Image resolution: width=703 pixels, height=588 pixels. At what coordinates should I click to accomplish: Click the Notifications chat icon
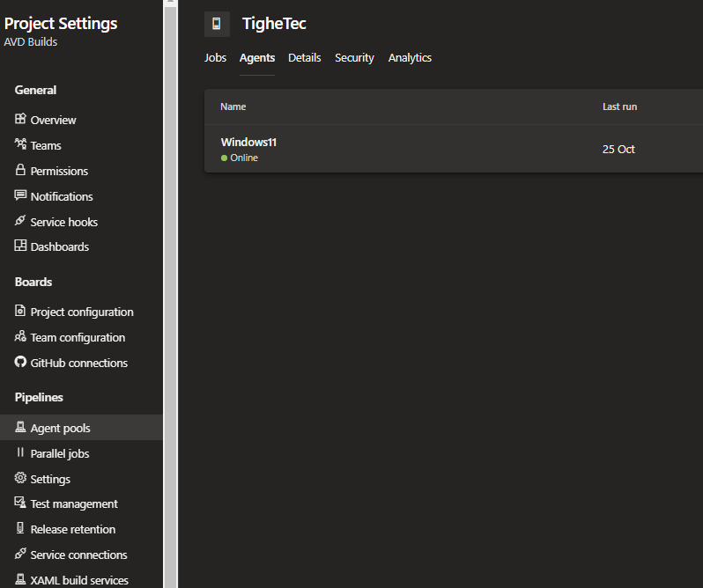click(20, 196)
